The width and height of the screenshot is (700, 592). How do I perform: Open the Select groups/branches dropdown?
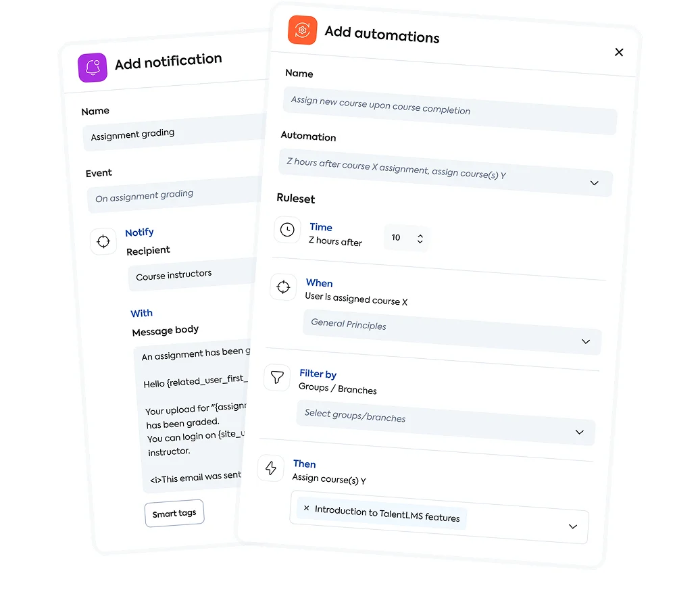click(579, 433)
